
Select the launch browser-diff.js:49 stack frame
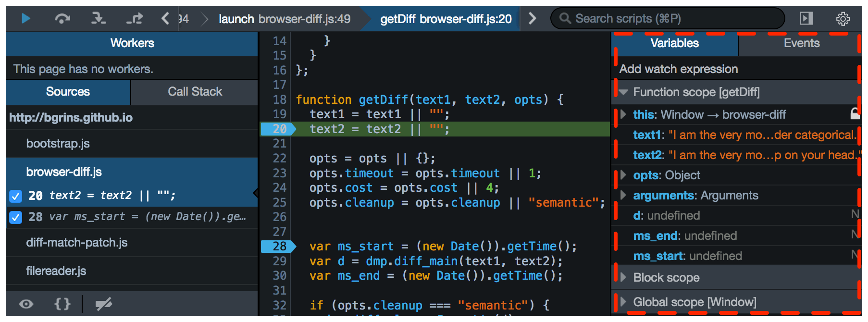pyautogui.click(x=285, y=19)
